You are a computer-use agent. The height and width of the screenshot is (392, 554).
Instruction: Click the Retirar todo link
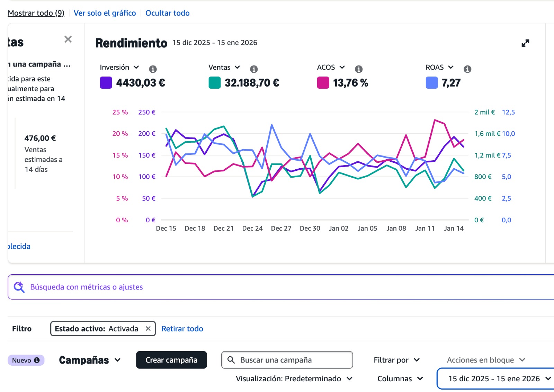(x=182, y=329)
